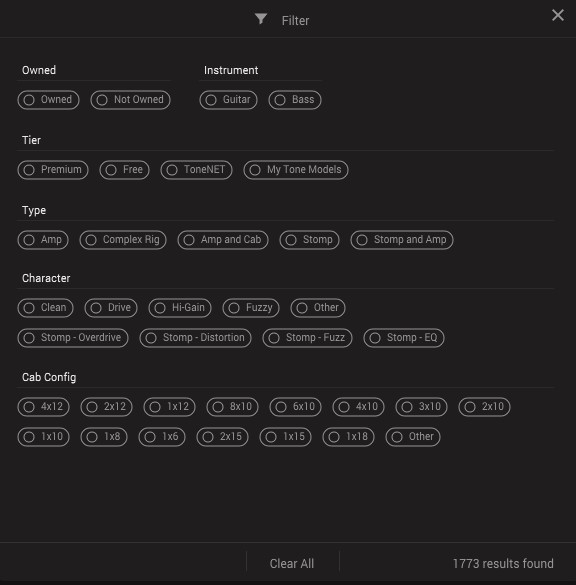
Task: Select the Amp and Cab type
Action: [x=223, y=240]
